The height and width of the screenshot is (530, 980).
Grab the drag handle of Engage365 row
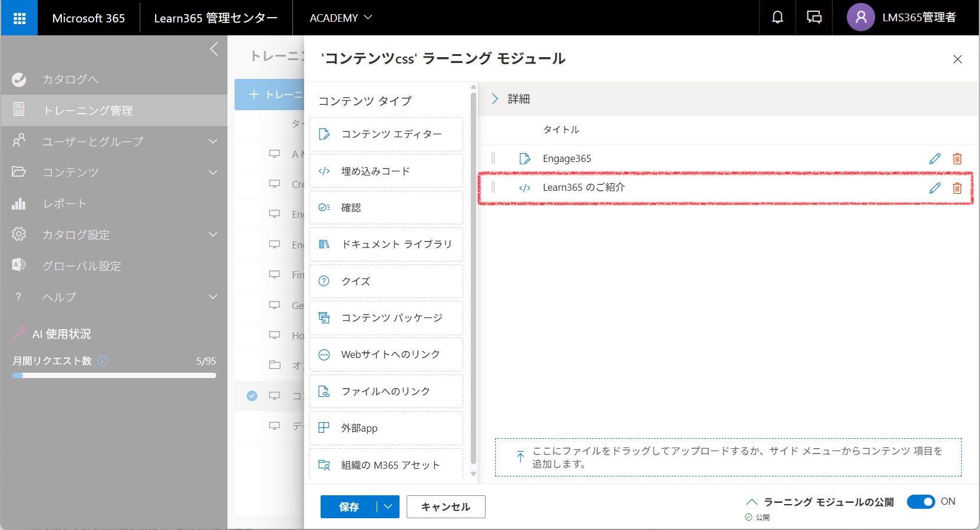(493, 158)
